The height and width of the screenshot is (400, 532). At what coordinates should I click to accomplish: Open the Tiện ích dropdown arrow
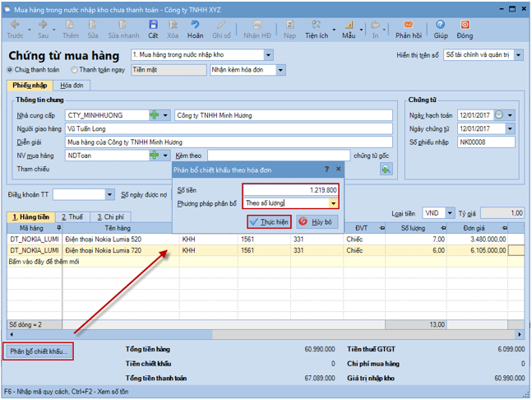334,30
